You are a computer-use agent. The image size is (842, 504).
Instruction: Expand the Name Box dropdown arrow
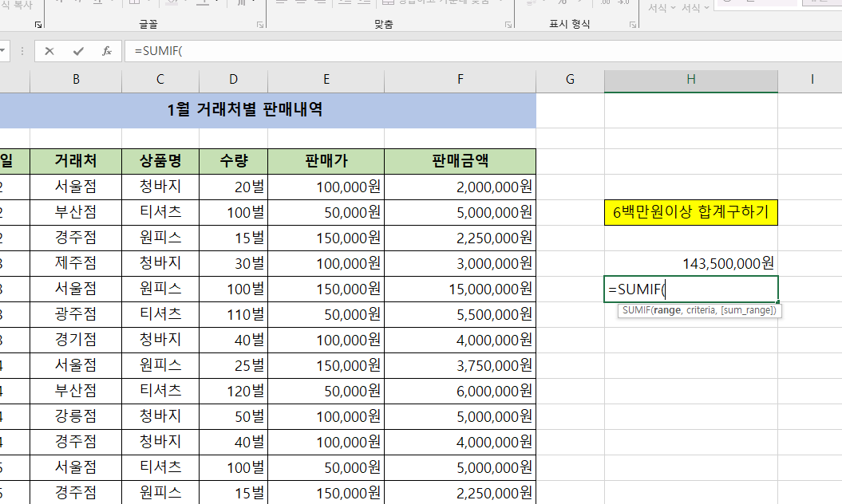click(x=2, y=51)
